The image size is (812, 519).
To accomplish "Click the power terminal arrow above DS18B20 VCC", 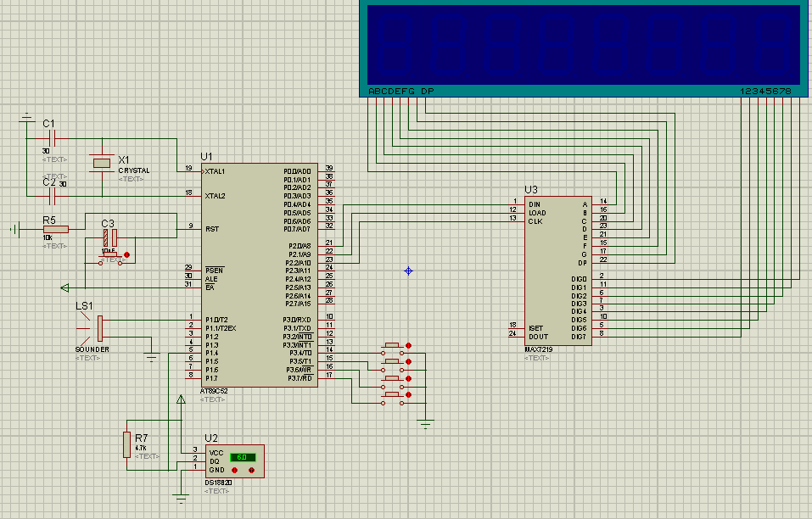I will pos(181,399).
